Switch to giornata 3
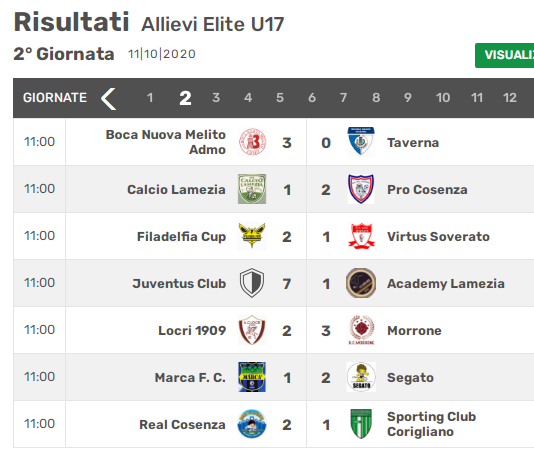This screenshot has width=534, height=456. tap(216, 98)
